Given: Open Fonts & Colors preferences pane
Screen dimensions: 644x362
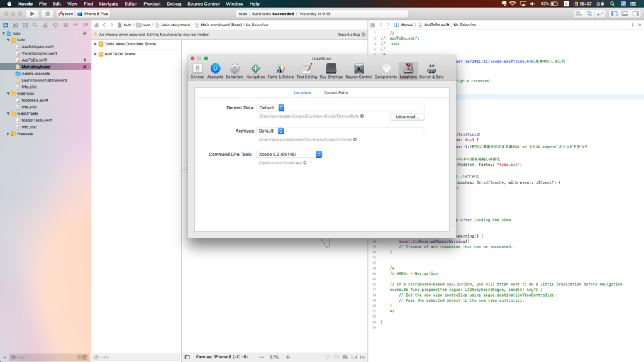Looking at the screenshot, I should 280,70.
